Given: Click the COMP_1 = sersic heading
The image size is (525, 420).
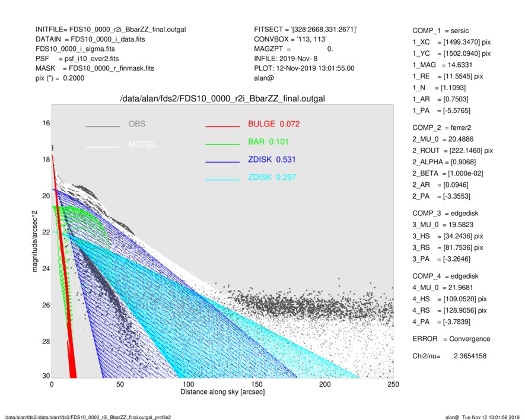Looking at the screenshot, I should pos(441,31).
